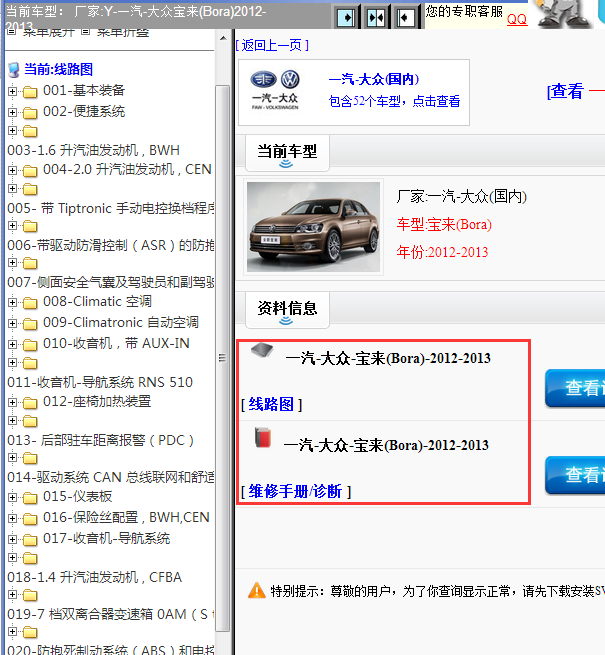
Task: Select 014-驱动系统 CAN 总线联网 item
Action: point(111,477)
